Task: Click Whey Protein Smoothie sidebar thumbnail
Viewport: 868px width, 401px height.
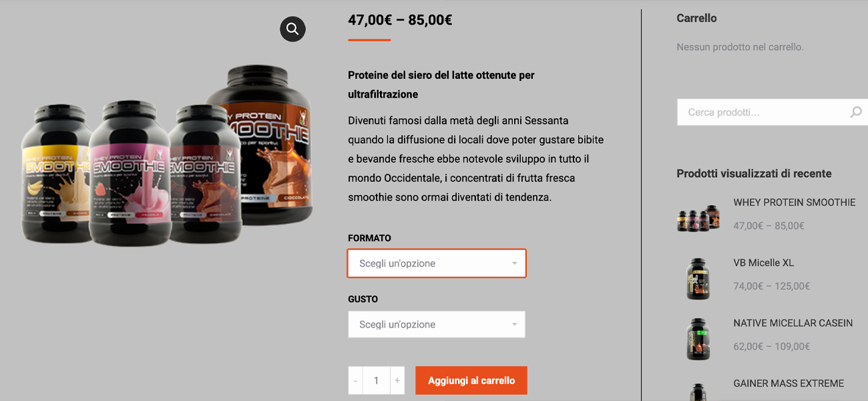Action: [x=698, y=218]
